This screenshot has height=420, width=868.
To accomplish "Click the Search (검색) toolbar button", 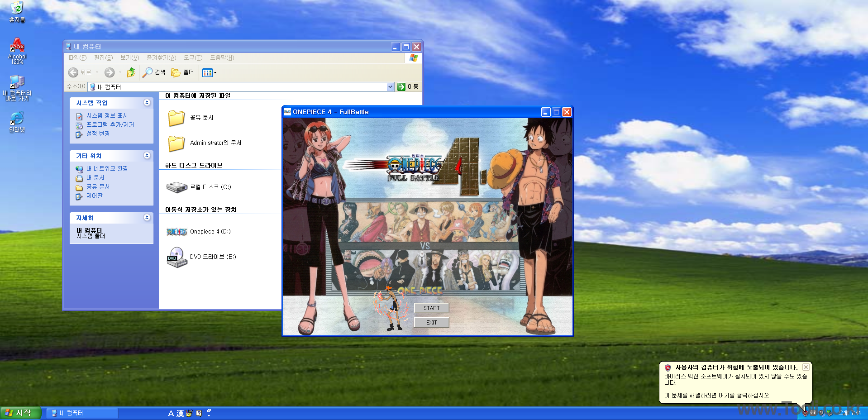I will (x=154, y=72).
